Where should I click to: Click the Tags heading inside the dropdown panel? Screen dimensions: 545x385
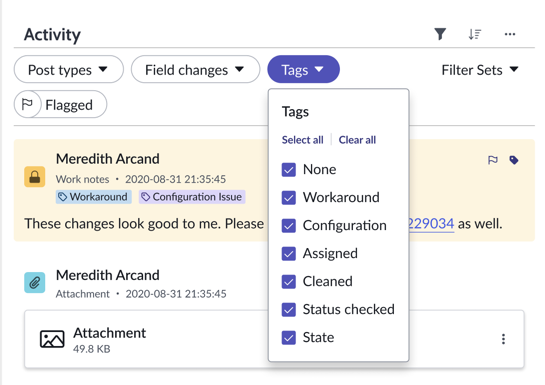click(295, 112)
